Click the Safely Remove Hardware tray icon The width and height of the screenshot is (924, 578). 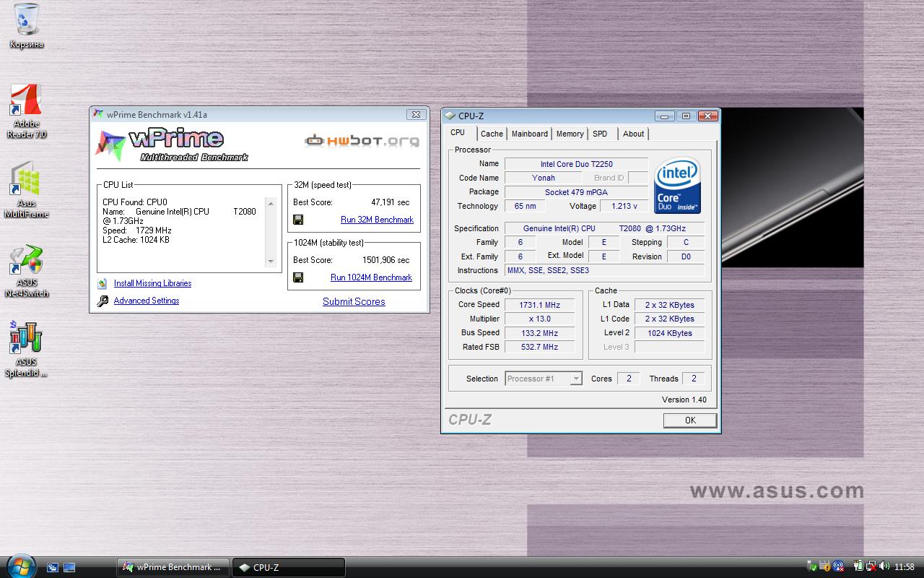click(812, 566)
